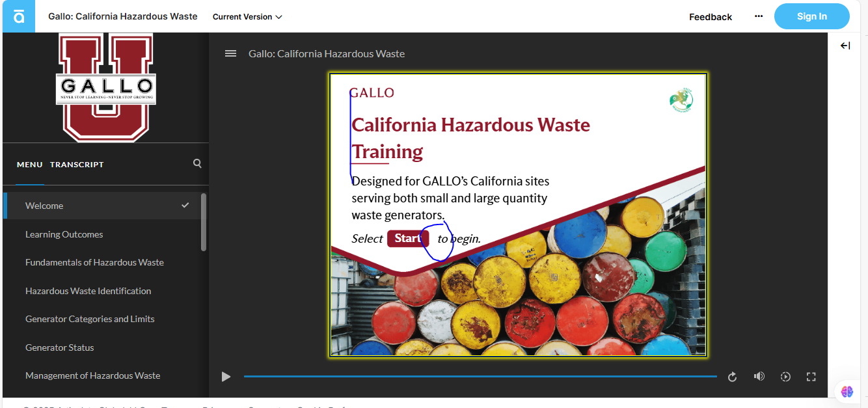The height and width of the screenshot is (408, 868).
Task: Toggle the hamburger sidebar menu
Action: [x=230, y=53]
